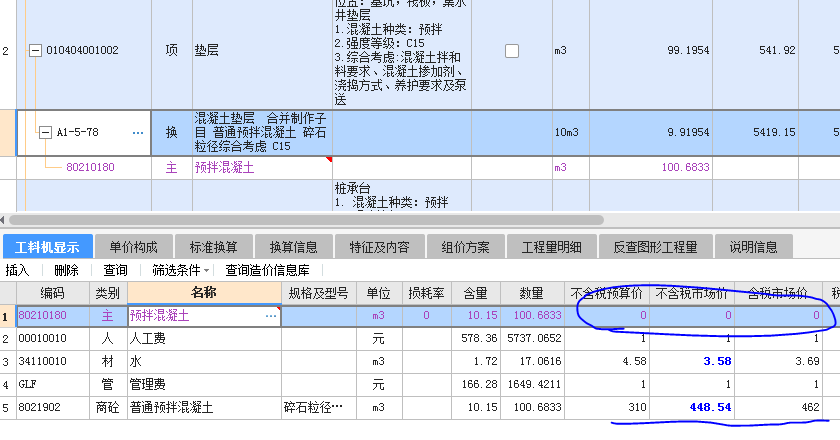Select the 名称 column header
840x440 pixels.
[204, 293]
